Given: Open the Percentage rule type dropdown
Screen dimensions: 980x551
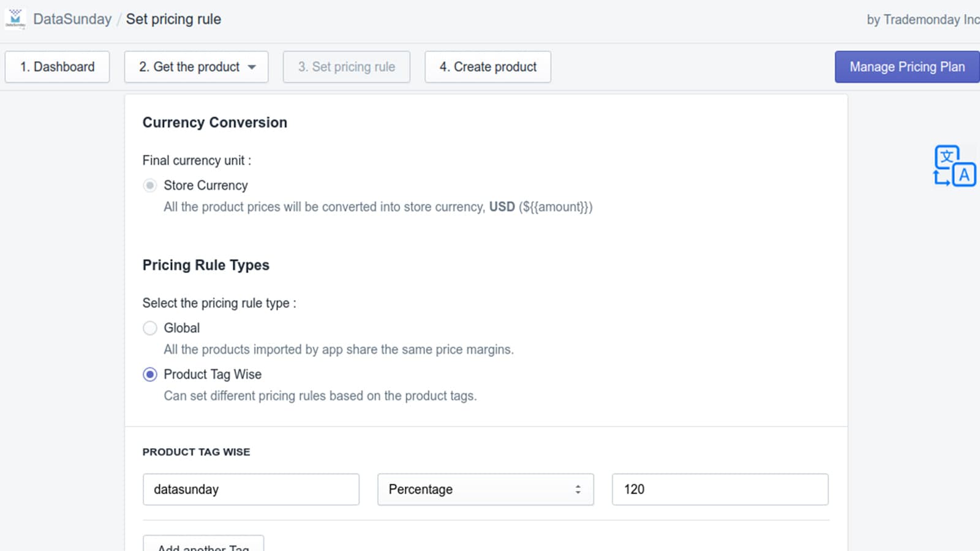Looking at the screenshot, I should 485,489.
